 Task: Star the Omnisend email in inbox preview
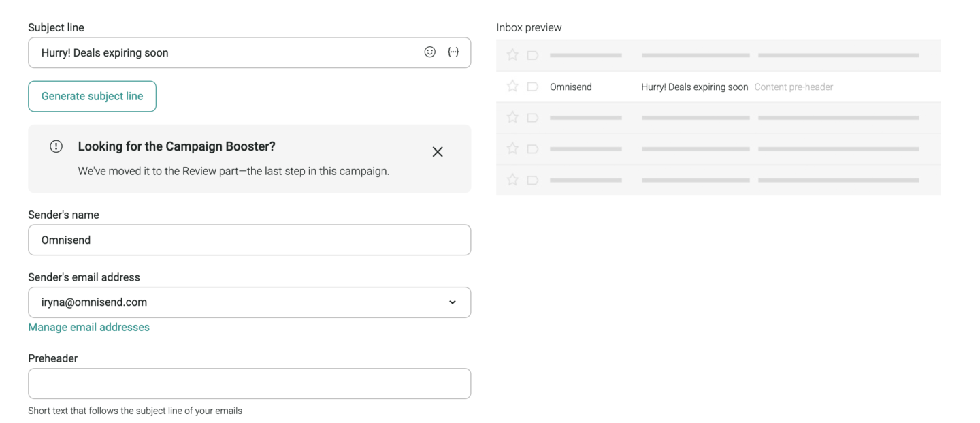(x=512, y=87)
